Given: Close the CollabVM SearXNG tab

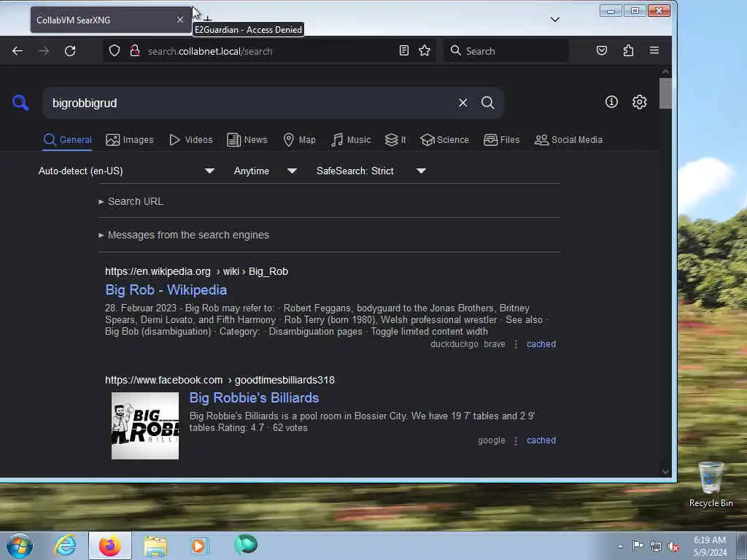Looking at the screenshot, I should click(x=180, y=20).
